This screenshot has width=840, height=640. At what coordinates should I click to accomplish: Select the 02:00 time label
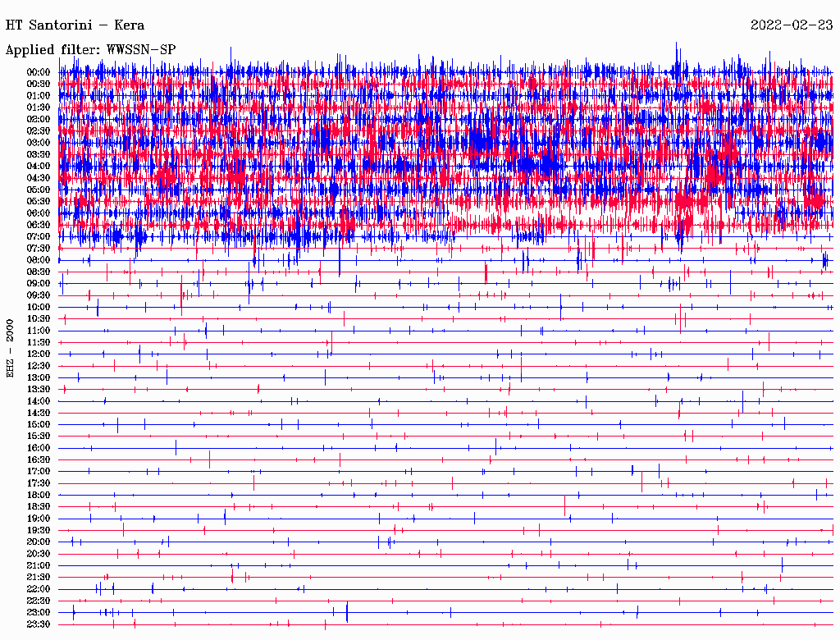tap(39, 120)
